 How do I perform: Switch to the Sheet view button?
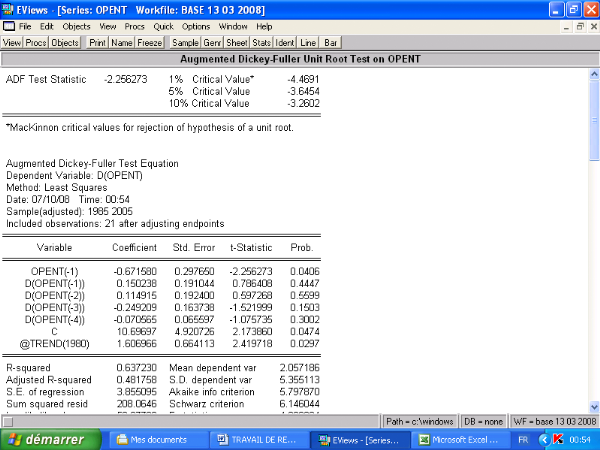point(238,44)
